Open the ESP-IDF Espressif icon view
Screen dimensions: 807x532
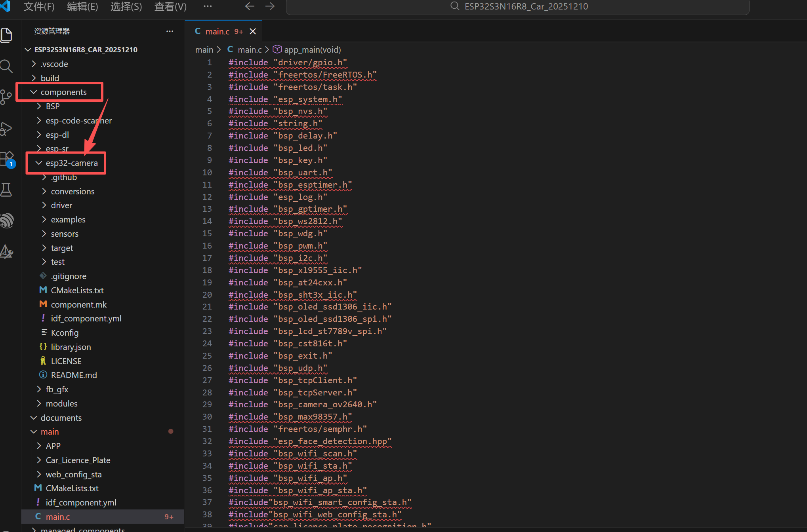click(x=7, y=220)
